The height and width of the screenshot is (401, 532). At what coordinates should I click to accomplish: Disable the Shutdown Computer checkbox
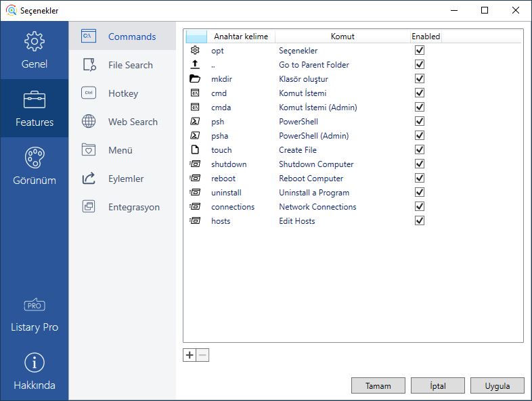(x=420, y=164)
